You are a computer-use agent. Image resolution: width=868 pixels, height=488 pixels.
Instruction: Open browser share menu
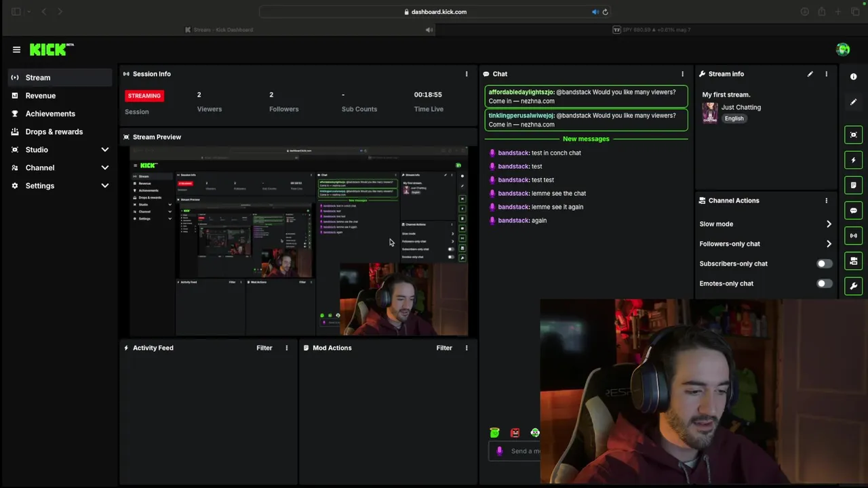tap(822, 12)
